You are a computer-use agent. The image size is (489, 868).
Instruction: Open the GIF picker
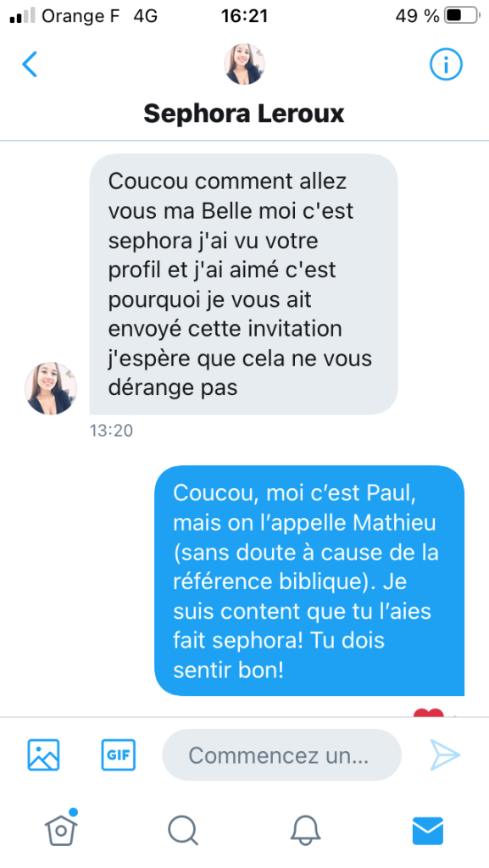119,754
